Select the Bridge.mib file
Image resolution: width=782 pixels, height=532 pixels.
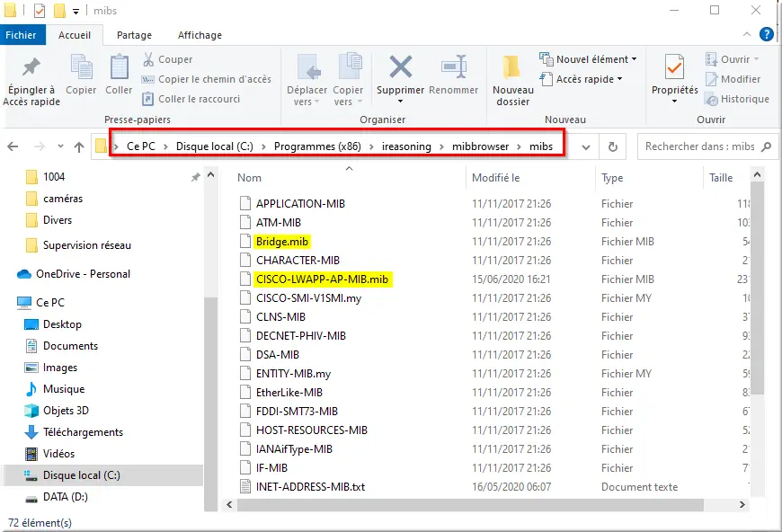281,242
